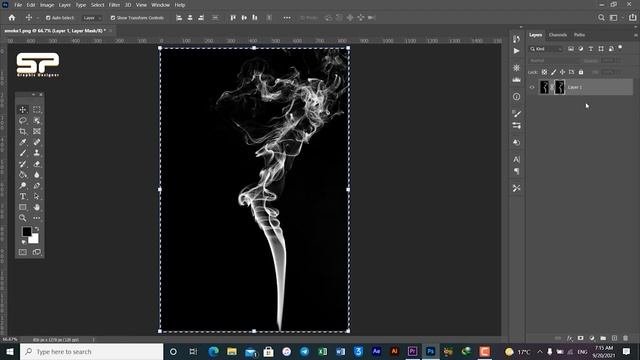The height and width of the screenshot is (360, 640).
Task: Select the Frame tool
Action: click(37, 131)
